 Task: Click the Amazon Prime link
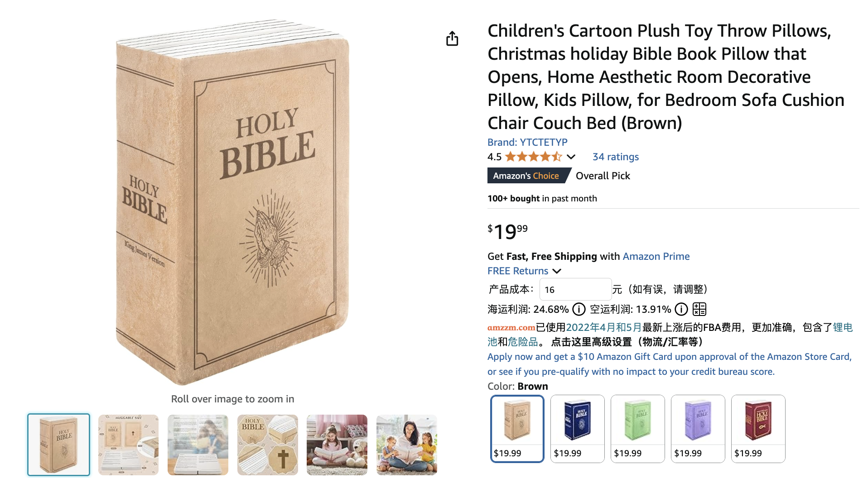tap(656, 256)
